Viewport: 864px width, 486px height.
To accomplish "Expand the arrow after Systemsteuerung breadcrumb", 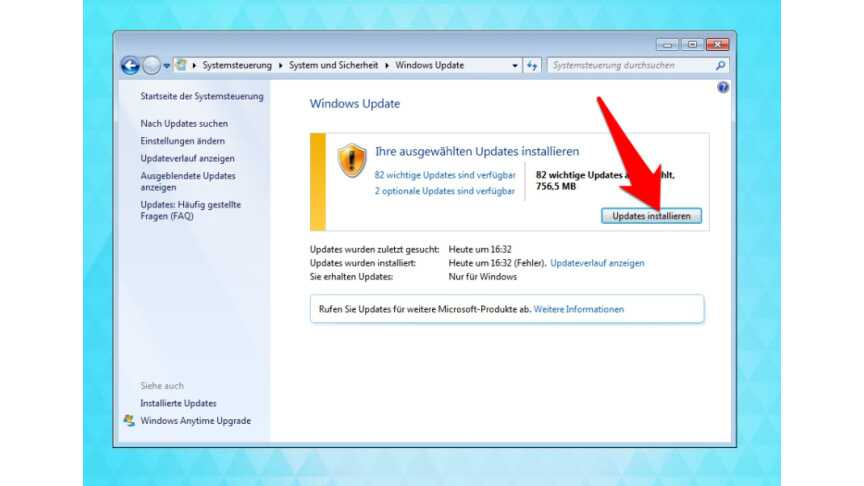I will [280, 66].
